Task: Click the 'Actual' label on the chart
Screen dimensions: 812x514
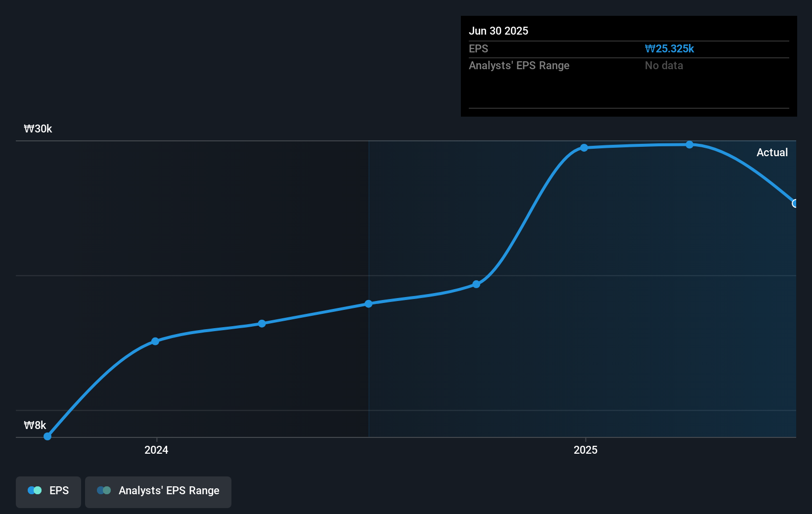Action: pyautogui.click(x=772, y=152)
